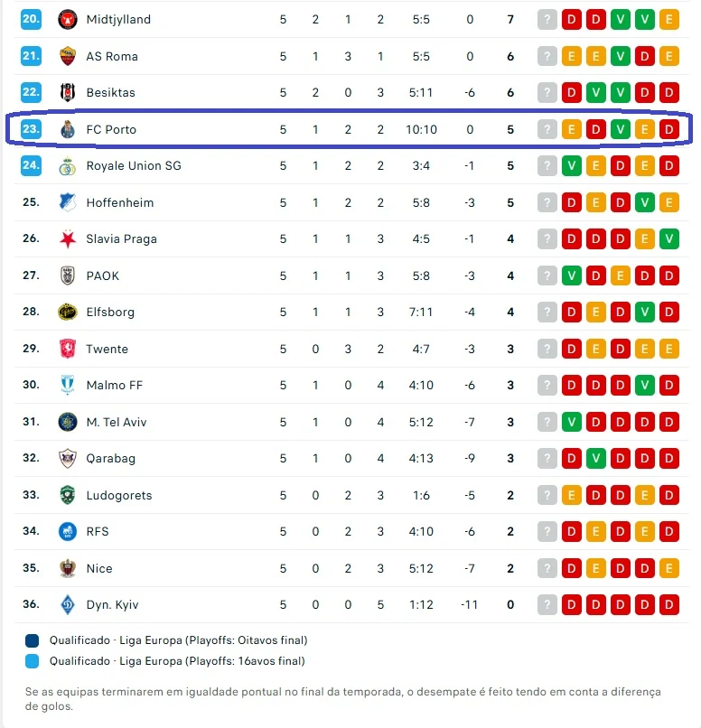
Task: Click the AS Roma club crest
Action: [68, 56]
